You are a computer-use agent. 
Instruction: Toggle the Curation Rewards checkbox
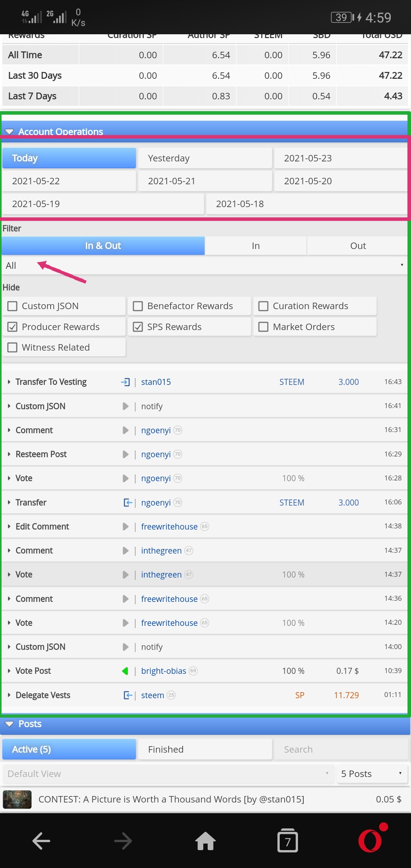(263, 306)
